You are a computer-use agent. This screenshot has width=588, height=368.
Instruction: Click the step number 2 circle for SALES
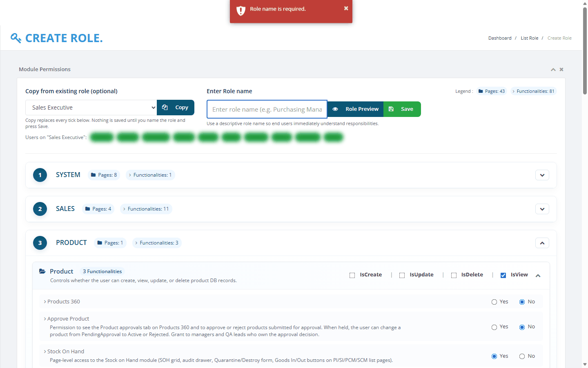coord(40,209)
